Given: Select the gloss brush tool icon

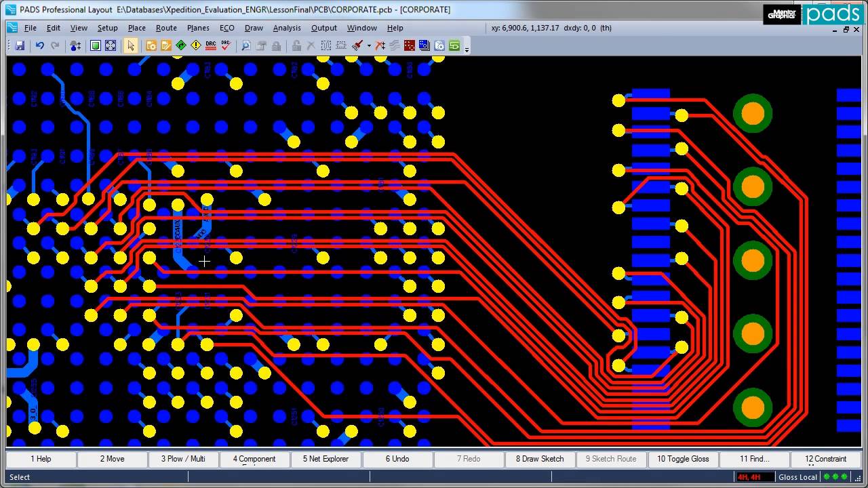Looking at the screenshot, I should click(356, 45).
